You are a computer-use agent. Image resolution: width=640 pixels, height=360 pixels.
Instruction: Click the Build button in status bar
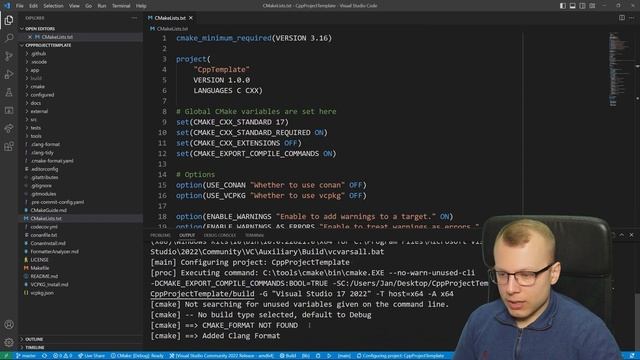(288, 356)
